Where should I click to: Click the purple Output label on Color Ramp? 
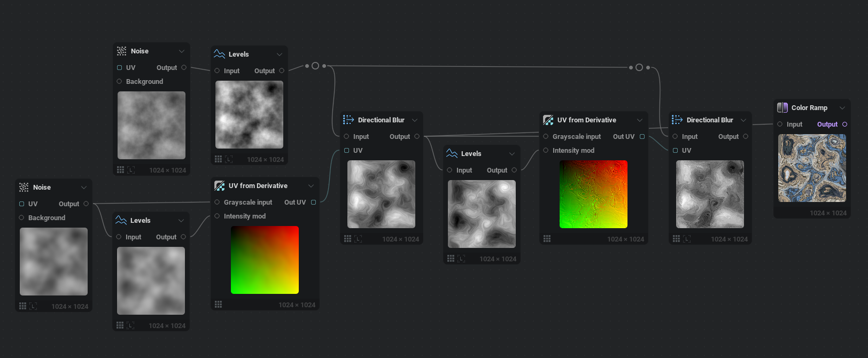click(827, 124)
